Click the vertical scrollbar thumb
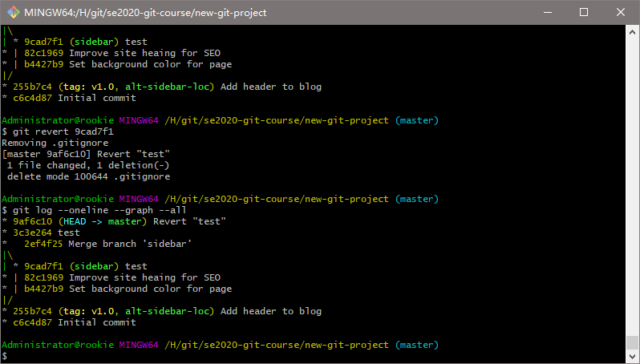Image resolution: width=640 pixels, height=364 pixels. [633, 342]
